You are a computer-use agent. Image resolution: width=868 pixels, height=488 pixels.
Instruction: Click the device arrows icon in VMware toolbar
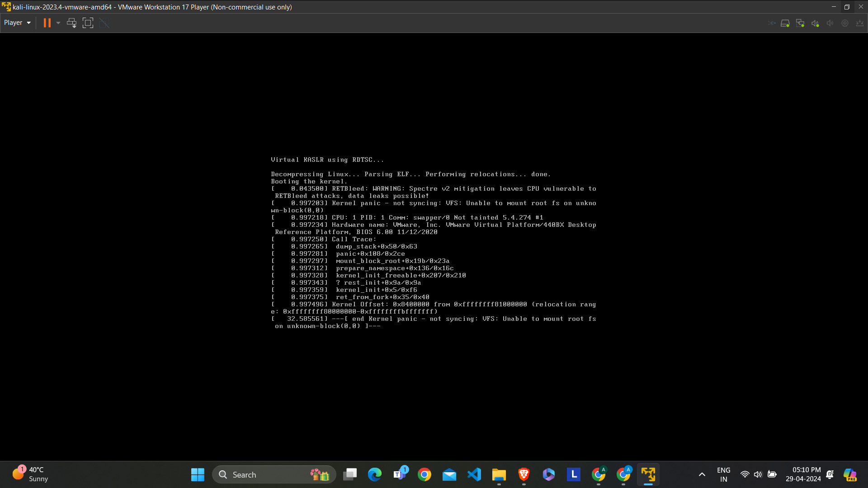pos(772,23)
